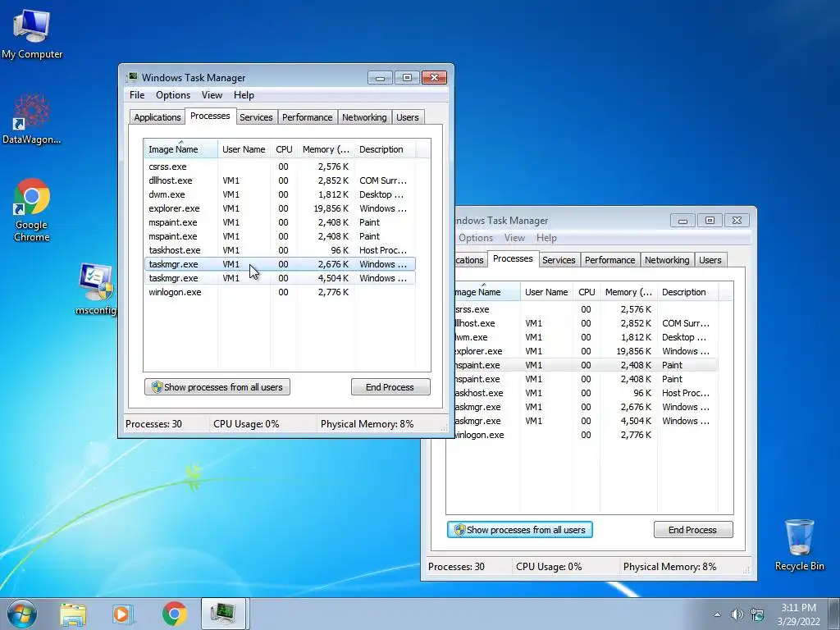Launch Google Chrome desktop shortcut

tap(32, 210)
